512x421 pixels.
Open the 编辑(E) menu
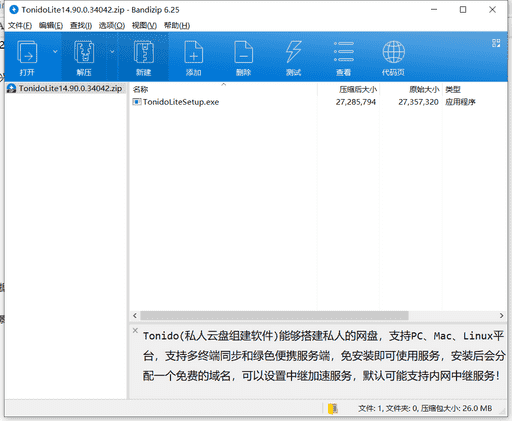click(x=51, y=26)
